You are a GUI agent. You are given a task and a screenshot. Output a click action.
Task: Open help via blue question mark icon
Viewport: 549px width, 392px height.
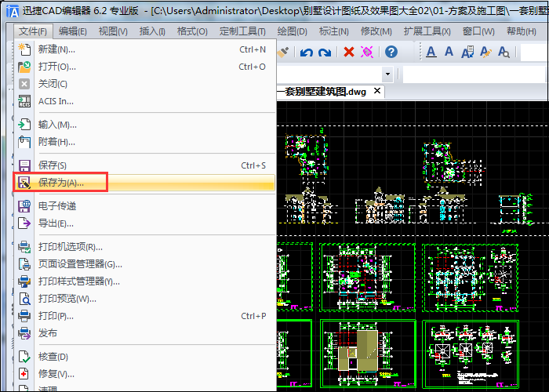tap(391, 53)
